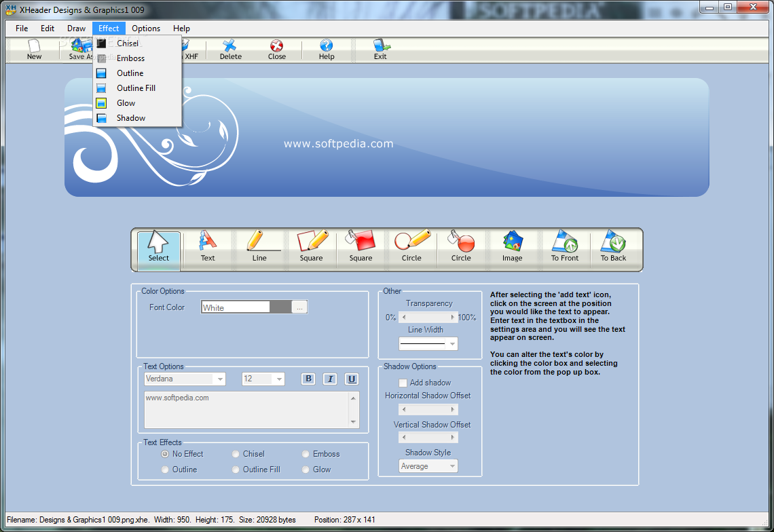The image size is (774, 532).
Task: Click the text box containing www.softpedia.com
Action: pyautogui.click(x=246, y=410)
